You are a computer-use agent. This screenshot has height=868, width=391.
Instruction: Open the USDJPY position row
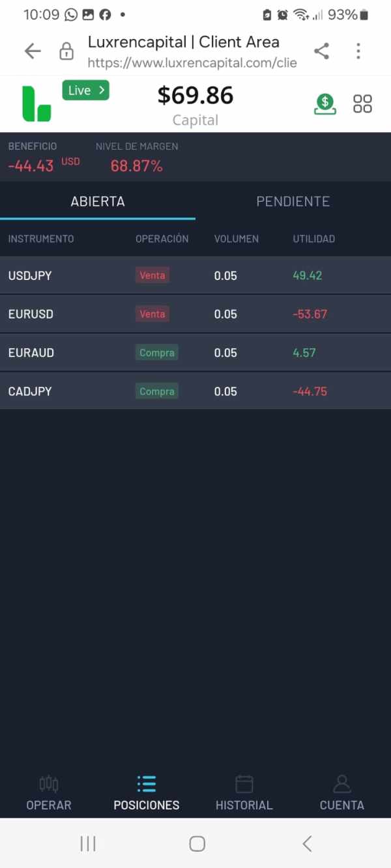(195, 275)
